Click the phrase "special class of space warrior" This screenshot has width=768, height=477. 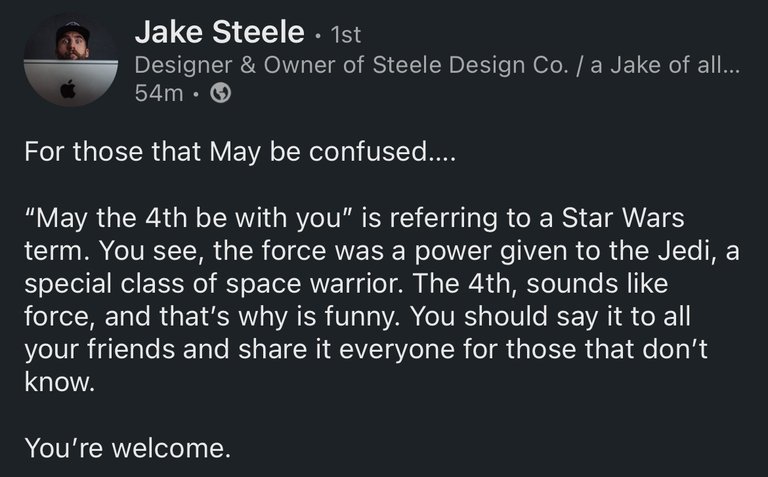coord(215,284)
